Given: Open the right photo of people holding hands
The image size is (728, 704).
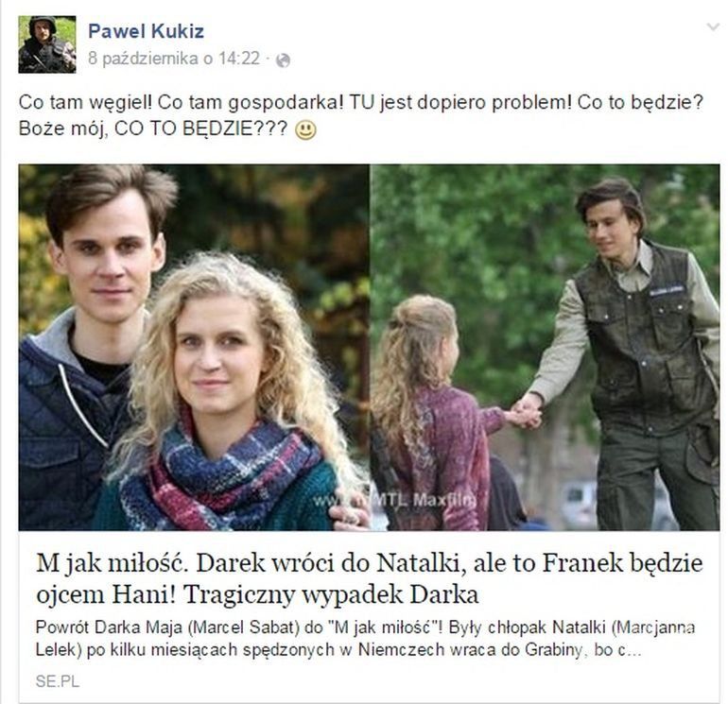Looking at the screenshot, I should (546, 347).
